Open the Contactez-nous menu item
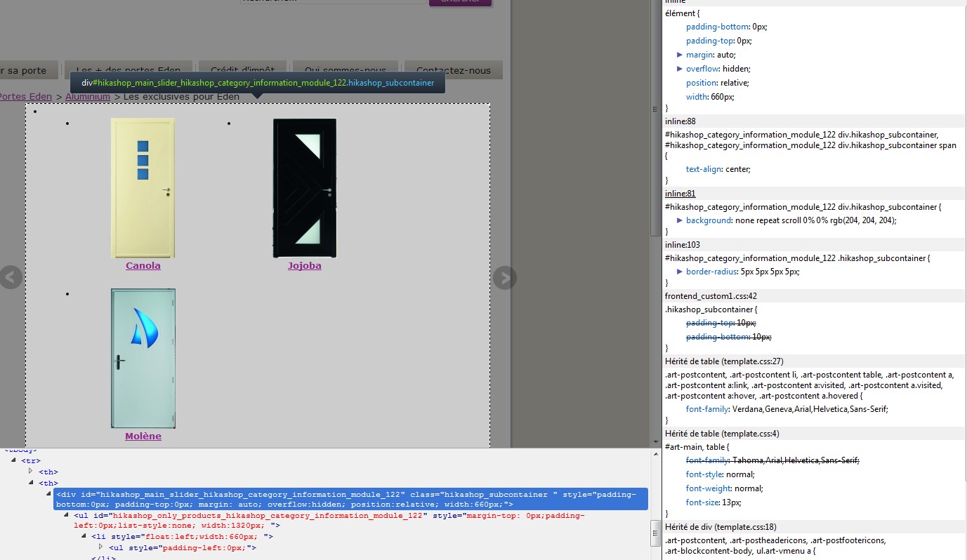The height and width of the screenshot is (560, 967). pyautogui.click(x=454, y=70)
